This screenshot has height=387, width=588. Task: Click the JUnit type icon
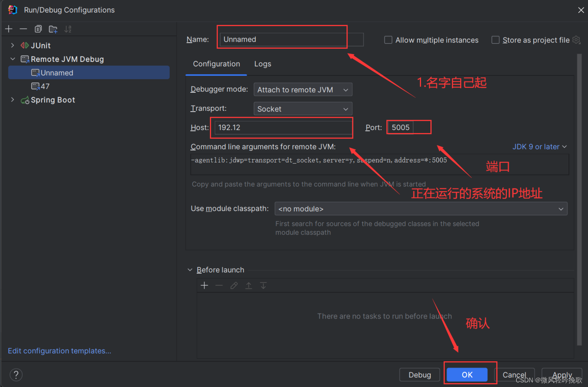click(25, 46)
